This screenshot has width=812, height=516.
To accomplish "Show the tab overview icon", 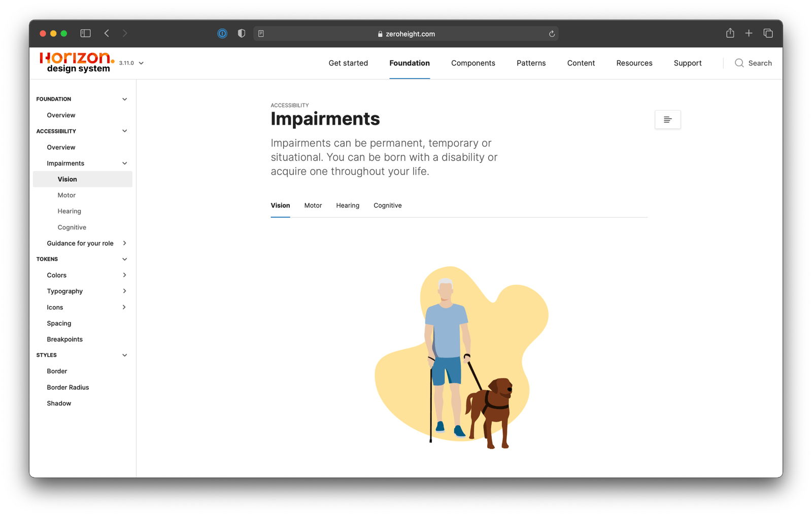I will (768, 33).
